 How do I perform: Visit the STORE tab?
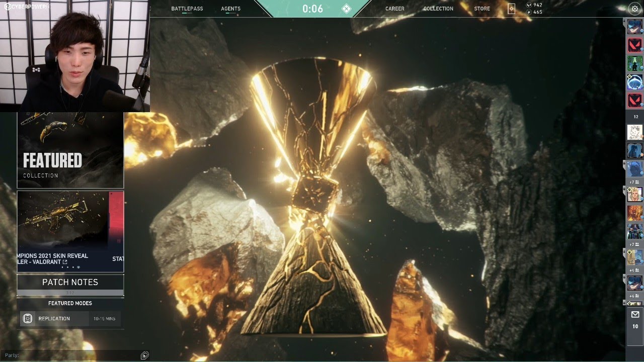click(x=482, y=9)
